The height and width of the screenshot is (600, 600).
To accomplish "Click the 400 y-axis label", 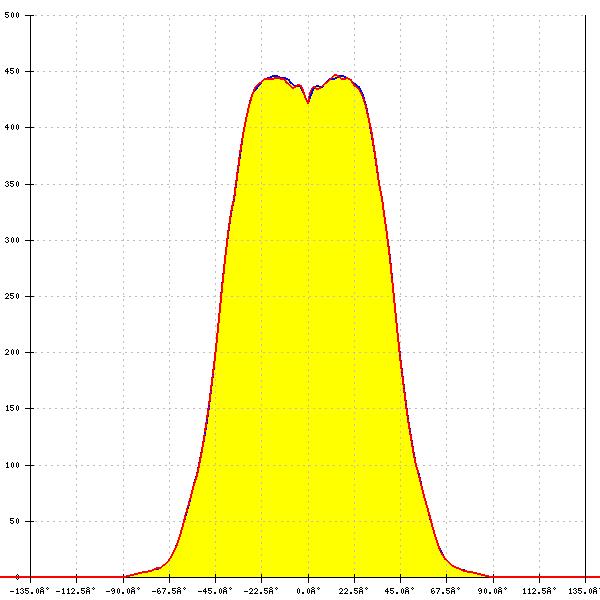I will pyautogui.click(x=12, y=127).
